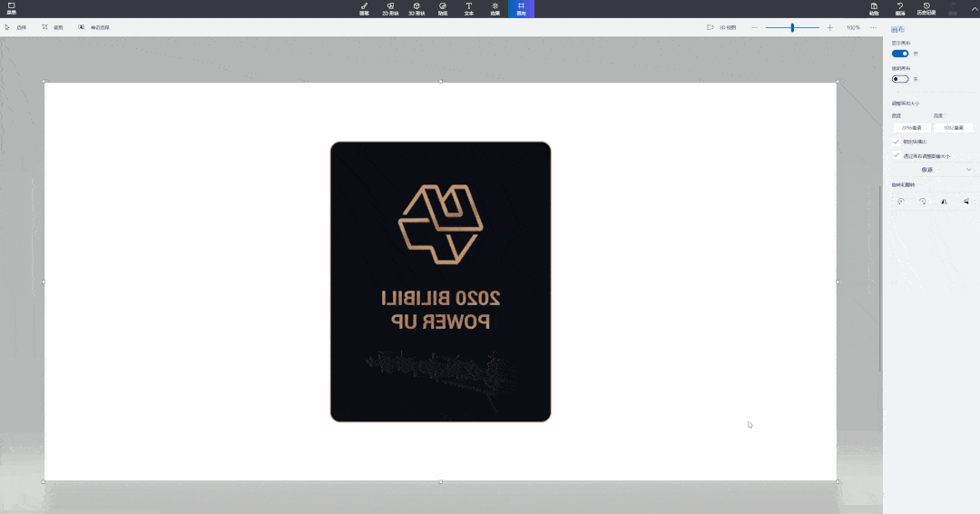Open the History icon
Screen dimensions: 980x514
(x=926, y=8)
